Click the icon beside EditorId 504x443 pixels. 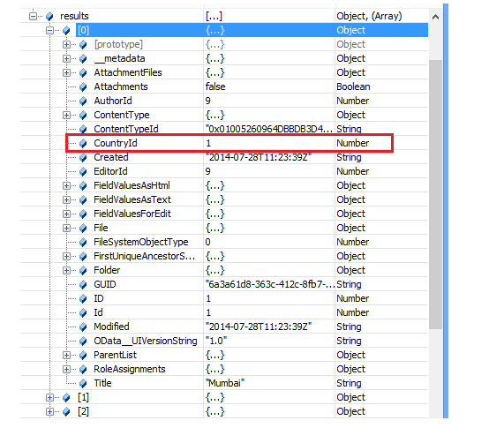83,171
